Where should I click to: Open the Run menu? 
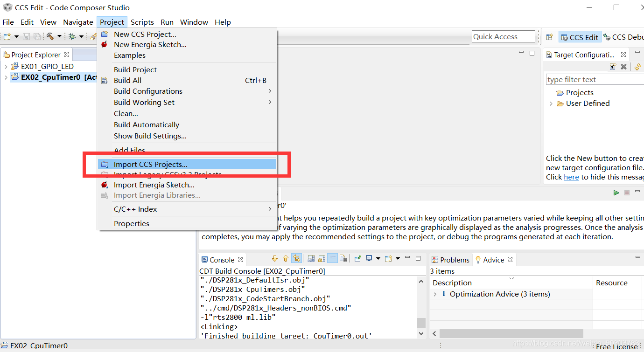tap(167, 22)
